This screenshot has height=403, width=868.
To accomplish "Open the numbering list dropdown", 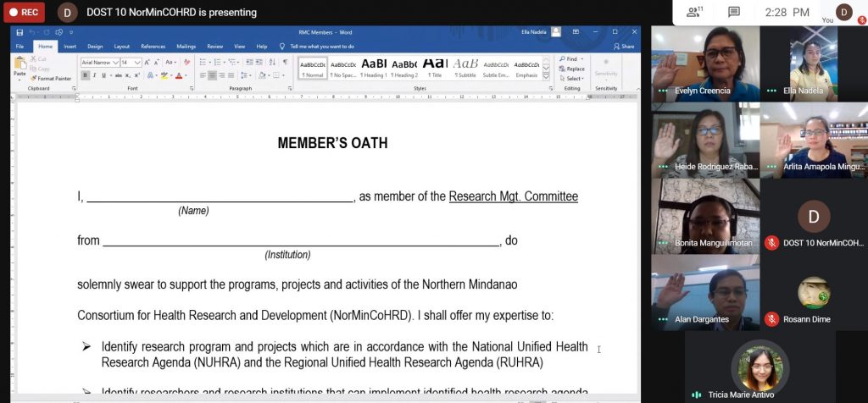I will point(224,62).
